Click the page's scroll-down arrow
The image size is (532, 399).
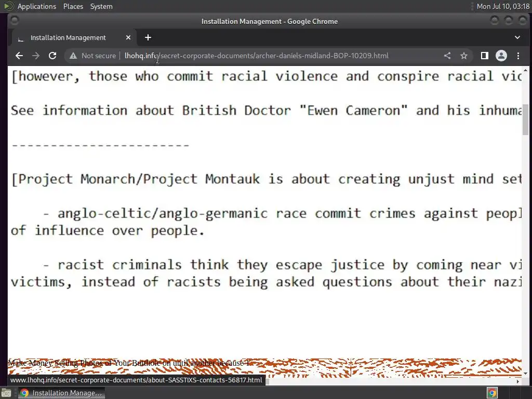click(526, 373)
